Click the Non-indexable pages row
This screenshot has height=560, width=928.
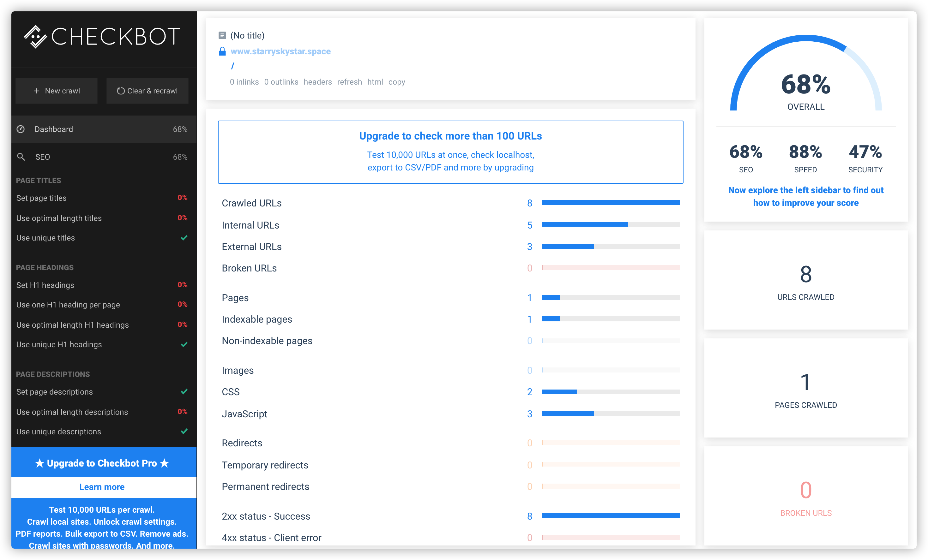pos(450,341)
